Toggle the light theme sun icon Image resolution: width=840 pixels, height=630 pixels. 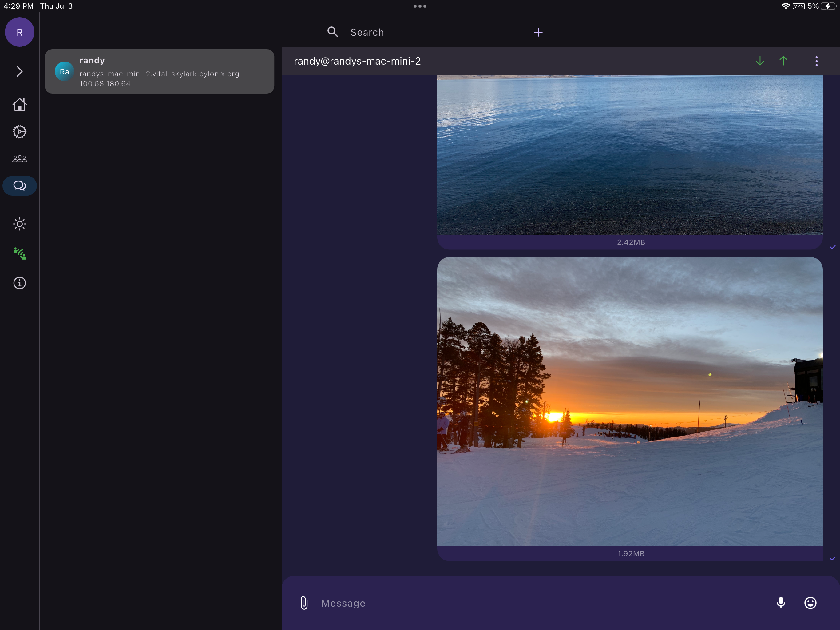point(19,224)
